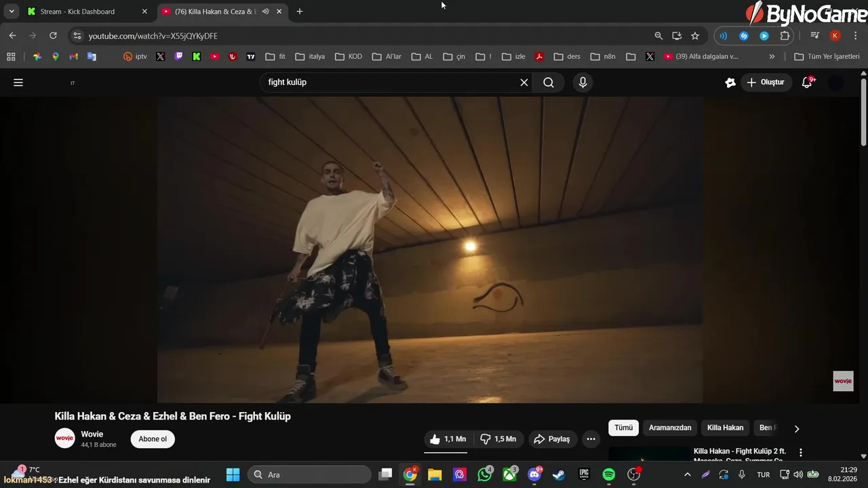868x488 pixels.
Task: Mute the YouTube tab via speaker icon
Action: (x=265, y=12)
